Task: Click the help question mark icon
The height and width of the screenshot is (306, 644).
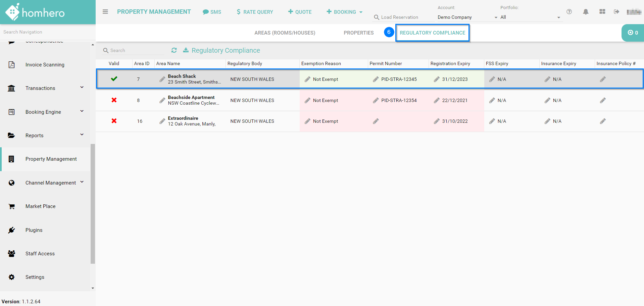Action: click(x=569, y=12)
